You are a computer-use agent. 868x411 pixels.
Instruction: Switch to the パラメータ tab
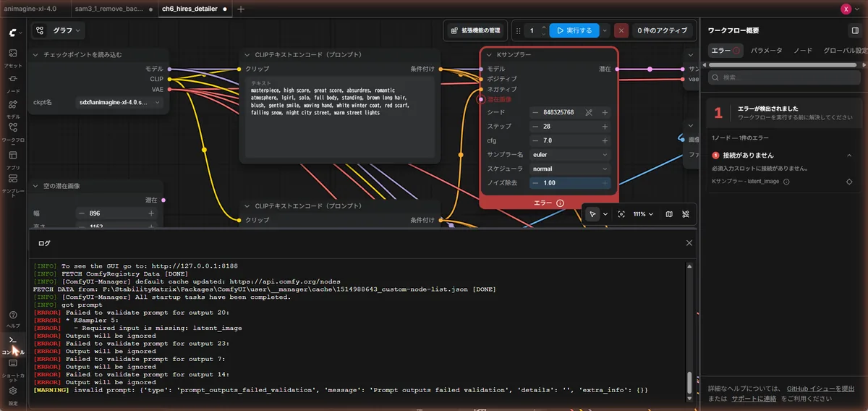tap(766, 51)
